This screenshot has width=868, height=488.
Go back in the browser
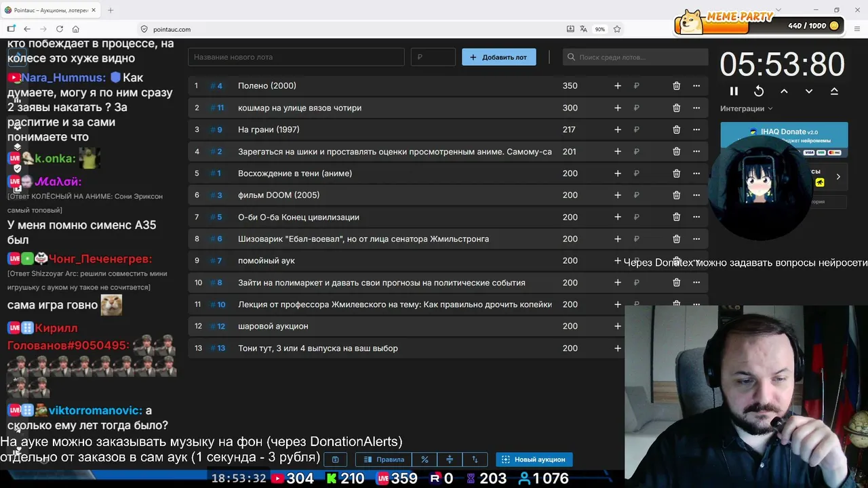tap(27, 29)
